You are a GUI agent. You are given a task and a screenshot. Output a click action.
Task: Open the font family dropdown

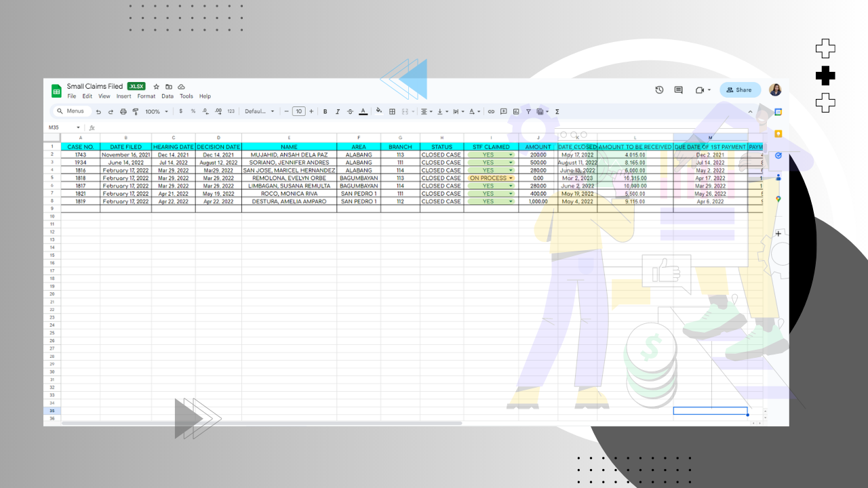tap(260, 111)
